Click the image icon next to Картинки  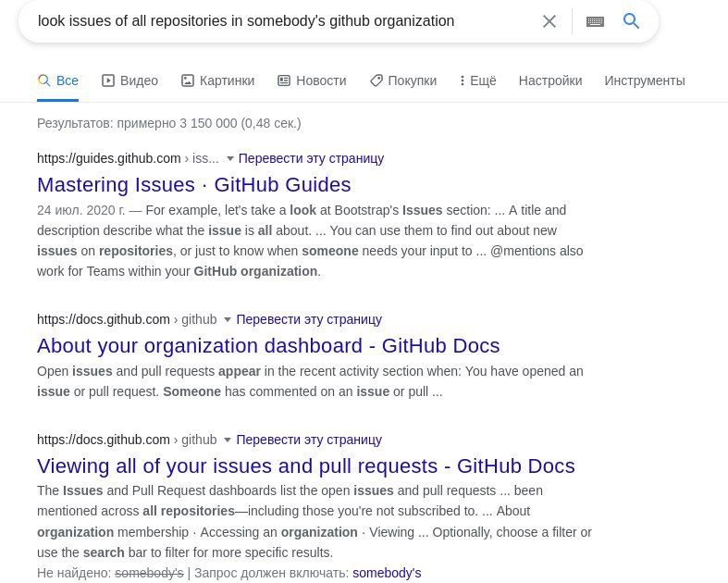187,81
